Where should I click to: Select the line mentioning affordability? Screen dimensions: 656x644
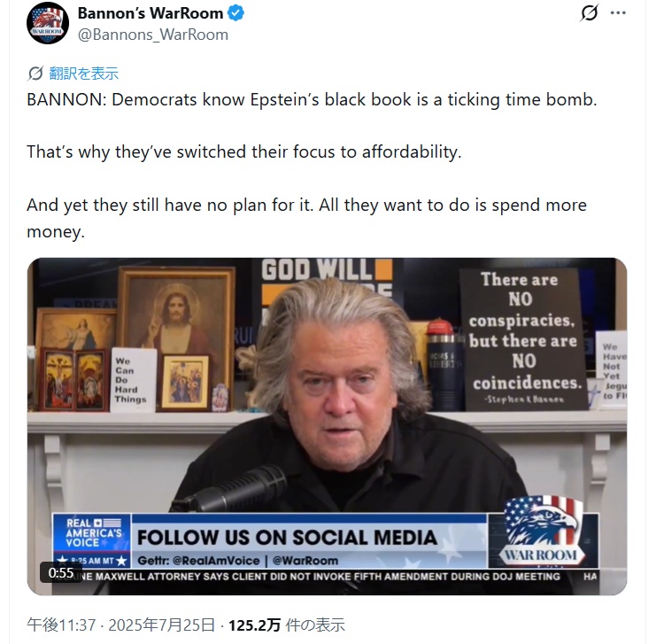pyautogui.click(x=243, y=151)
